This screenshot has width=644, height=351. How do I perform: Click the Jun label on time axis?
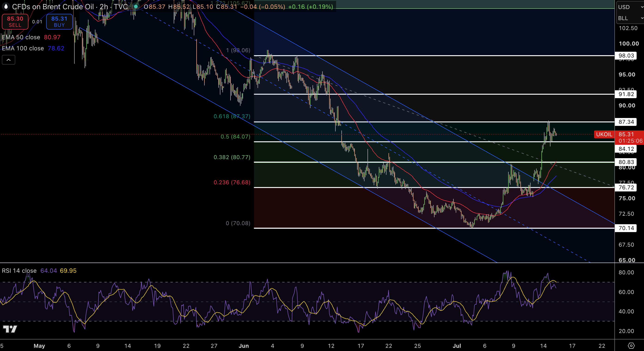pos(244,346)
